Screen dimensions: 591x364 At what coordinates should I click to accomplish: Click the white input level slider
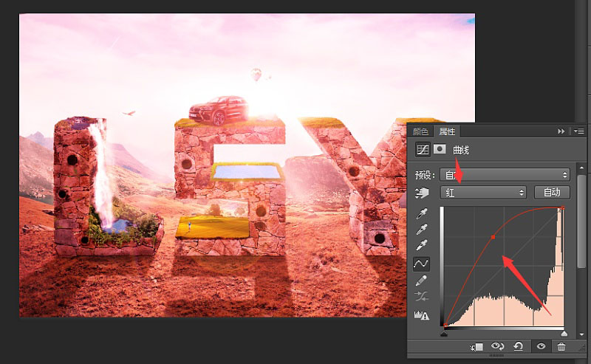click(564, 334)
